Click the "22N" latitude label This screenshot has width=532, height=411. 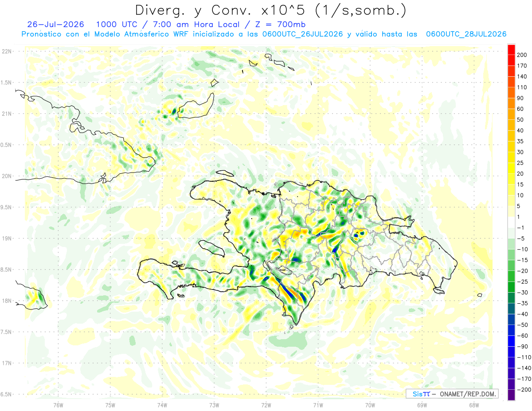tap(6, 51)
